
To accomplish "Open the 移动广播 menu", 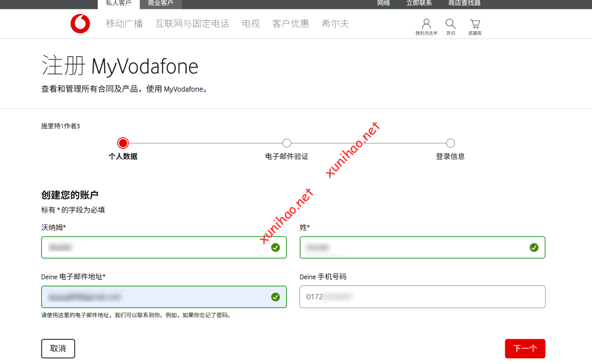I will (x=124, y=24).
